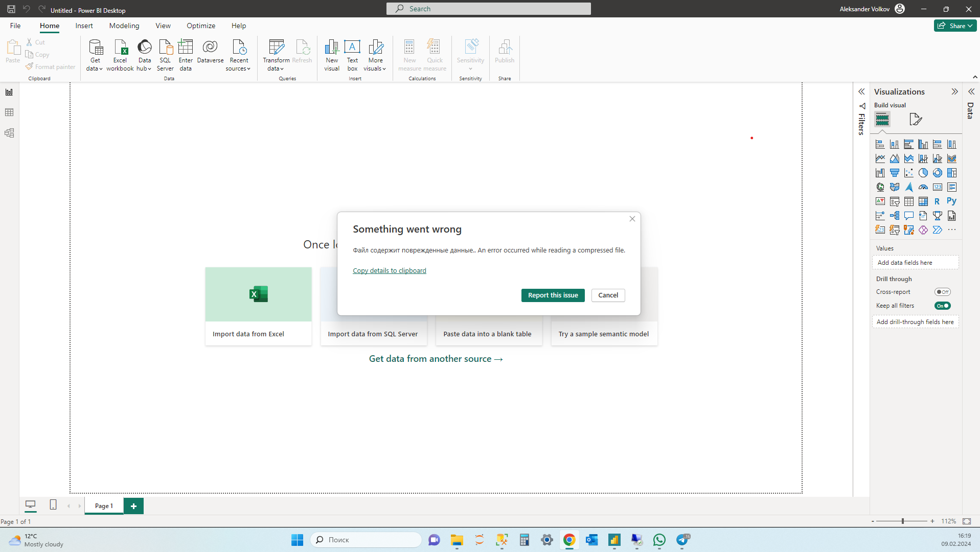Select the globe map visual
The width and height of the screenshot is (980, 552).
880,187
